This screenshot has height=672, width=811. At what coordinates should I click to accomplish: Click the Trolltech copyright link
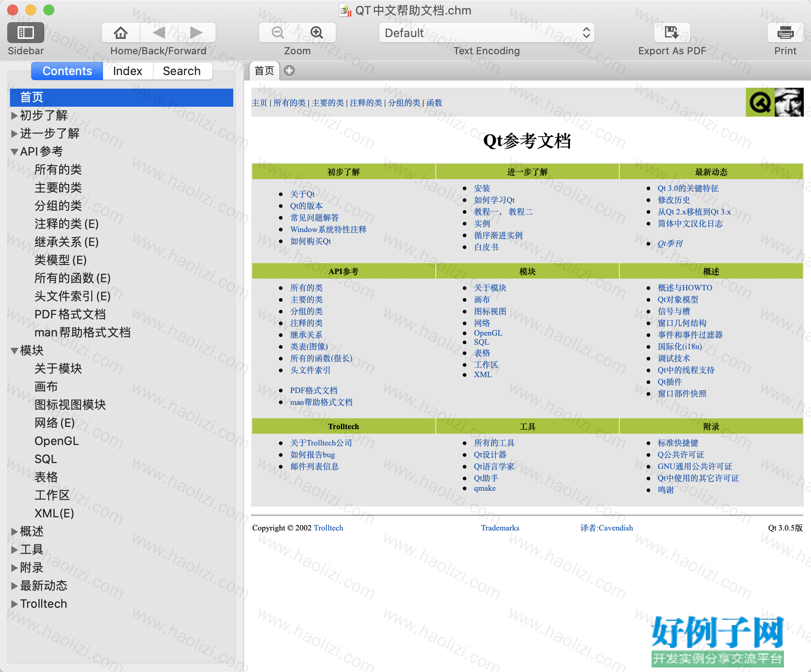(328, 528)
